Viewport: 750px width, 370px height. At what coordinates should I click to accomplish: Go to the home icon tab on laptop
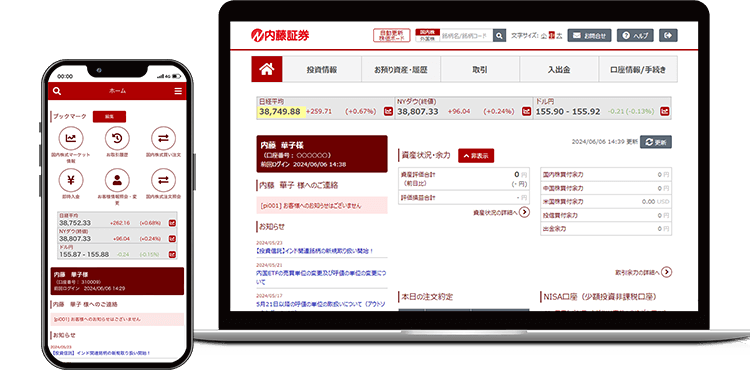(267, 69)
